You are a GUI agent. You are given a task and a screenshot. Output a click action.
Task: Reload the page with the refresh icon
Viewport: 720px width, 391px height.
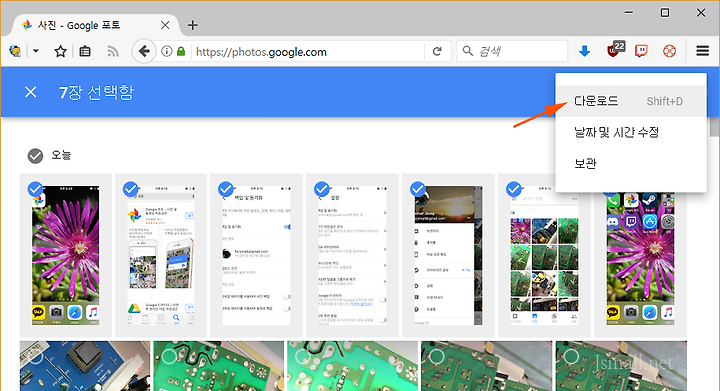tap(437, 51)
